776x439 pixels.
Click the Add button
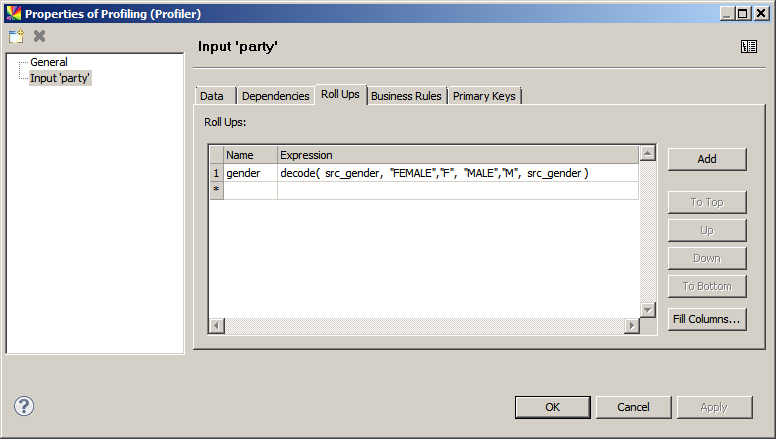[x=707, y=159]
